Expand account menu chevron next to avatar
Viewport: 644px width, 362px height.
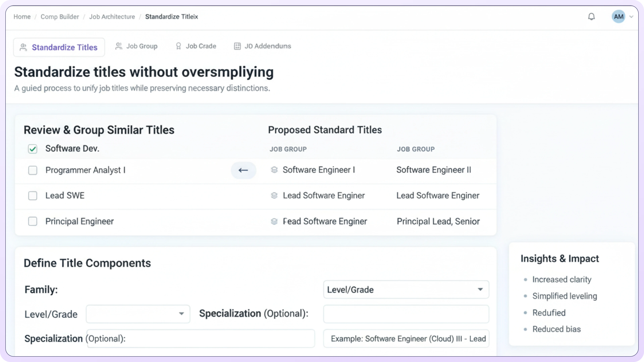click(x=631, y=17)
